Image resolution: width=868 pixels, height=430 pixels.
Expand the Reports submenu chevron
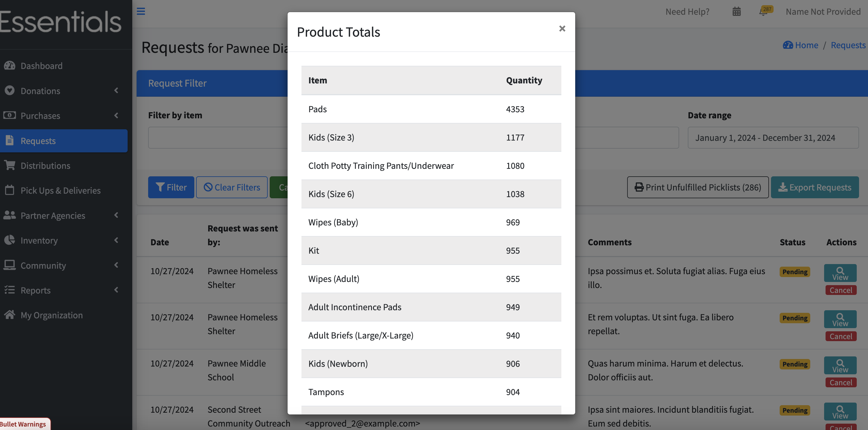click(x=116, y=290)
